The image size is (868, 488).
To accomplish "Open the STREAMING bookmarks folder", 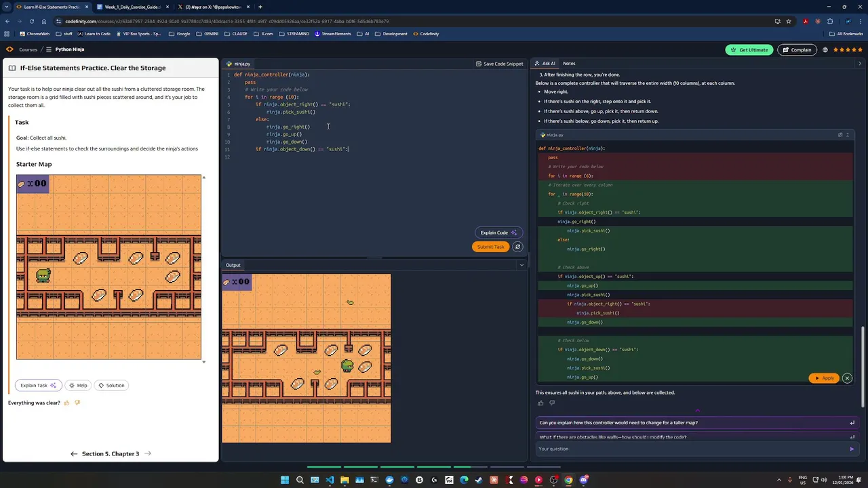I will pyautogui.click(x=294, y=34).
